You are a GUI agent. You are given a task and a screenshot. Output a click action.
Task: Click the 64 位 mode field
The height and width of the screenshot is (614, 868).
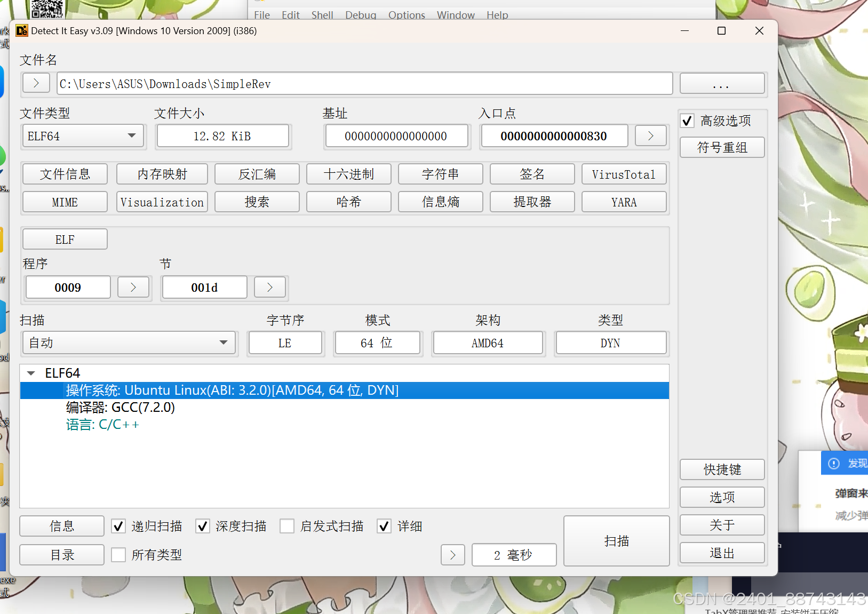point(377,343)
